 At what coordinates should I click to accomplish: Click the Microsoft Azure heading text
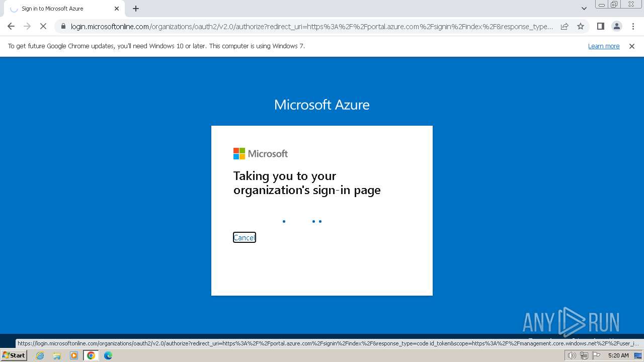(x=322, y=105)
